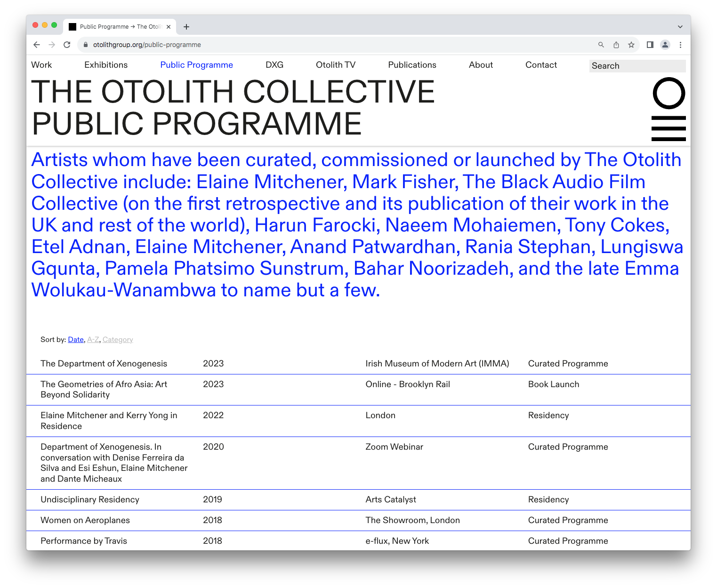
Task: Click into the Search field
Action: (x=637, y=66)
